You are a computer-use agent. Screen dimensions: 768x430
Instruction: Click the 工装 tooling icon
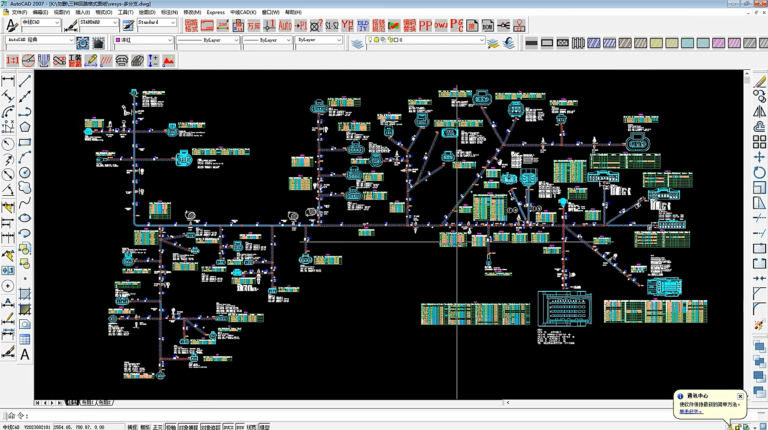(x=75, y=61)
